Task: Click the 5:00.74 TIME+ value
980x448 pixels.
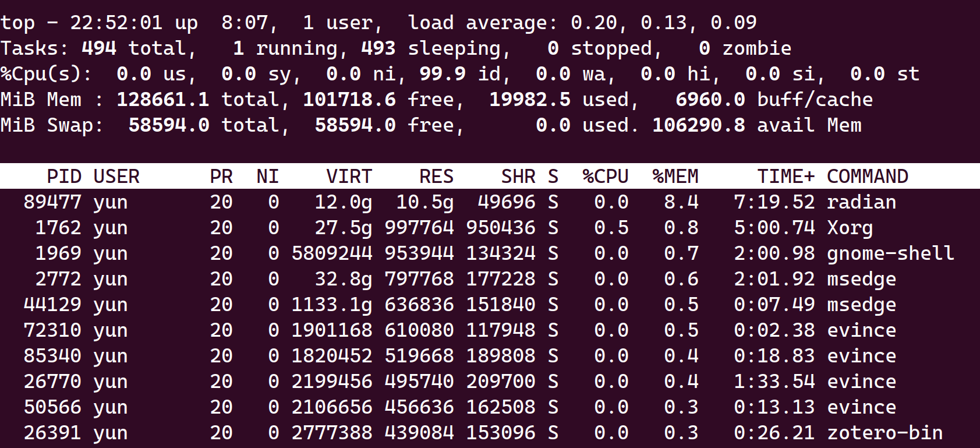Action: tap(774, 228)
